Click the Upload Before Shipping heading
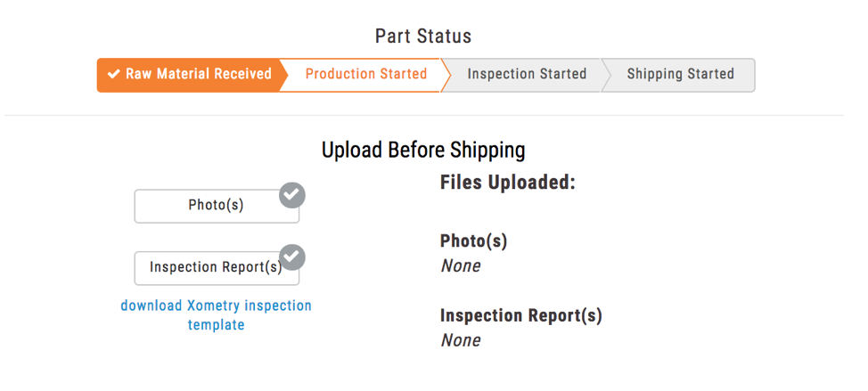Viewport: 868px width, 391px height. [423, 150]
